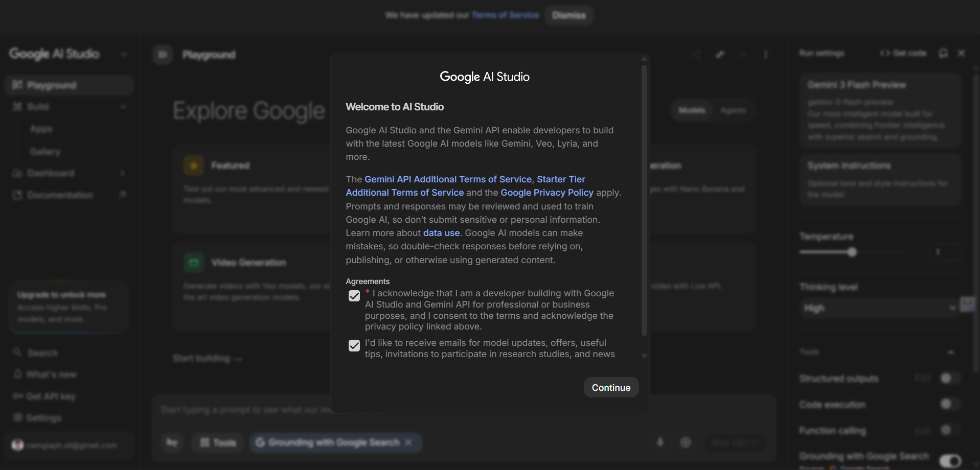
Task: Click the Featured card star icon
Action: click(x=194, y=166)
